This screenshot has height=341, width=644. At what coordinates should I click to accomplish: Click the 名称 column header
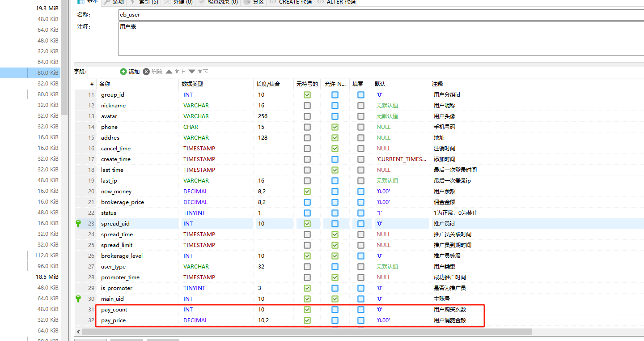coord(138,84)
